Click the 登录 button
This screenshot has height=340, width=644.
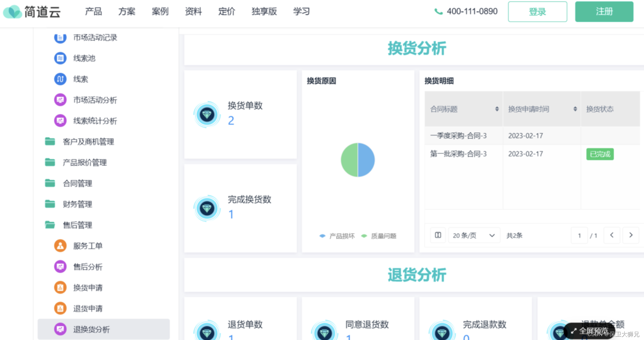537,12
